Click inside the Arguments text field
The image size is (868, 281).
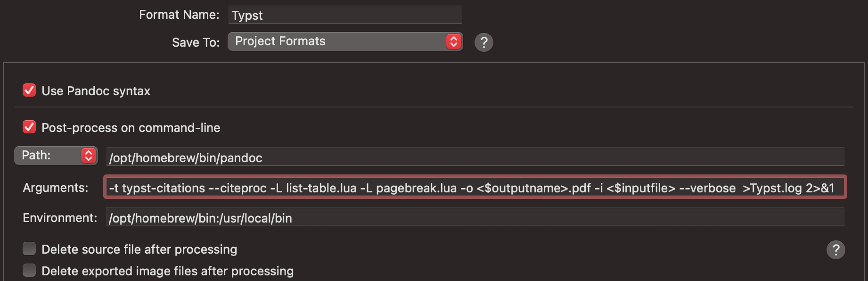pyautogui.click(x=475, y=187)
